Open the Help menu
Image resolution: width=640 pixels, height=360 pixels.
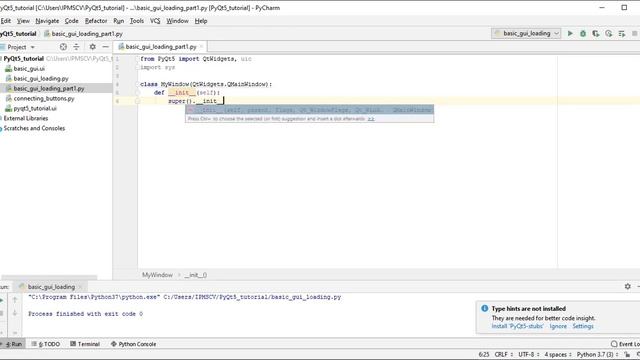201,21
